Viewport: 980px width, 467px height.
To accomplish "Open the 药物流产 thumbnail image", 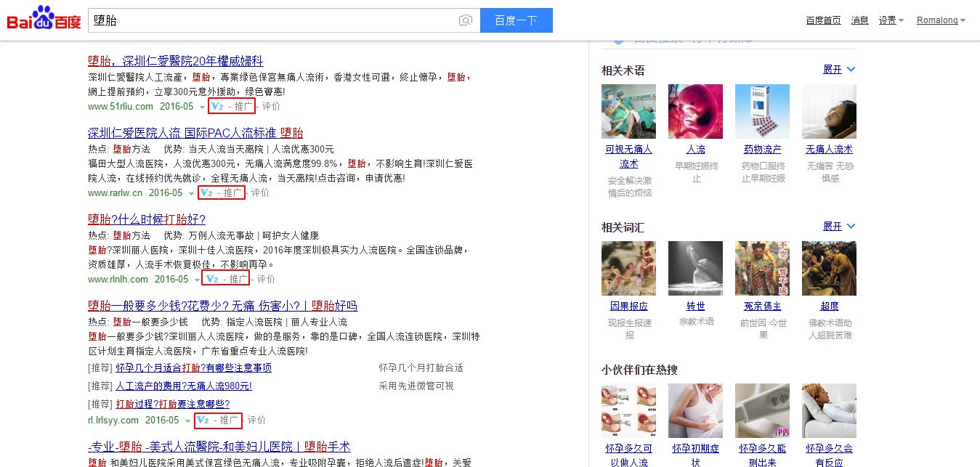I will point(762,111).
